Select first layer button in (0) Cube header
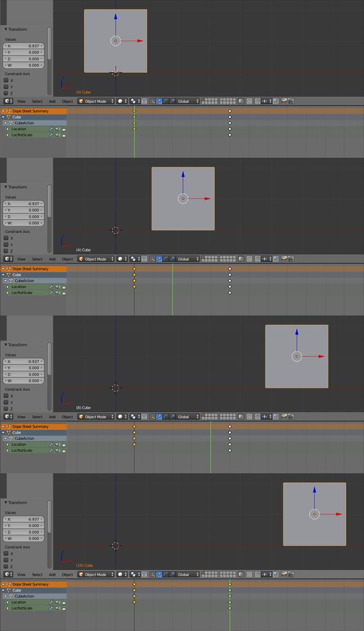 [x=203, y=100]
